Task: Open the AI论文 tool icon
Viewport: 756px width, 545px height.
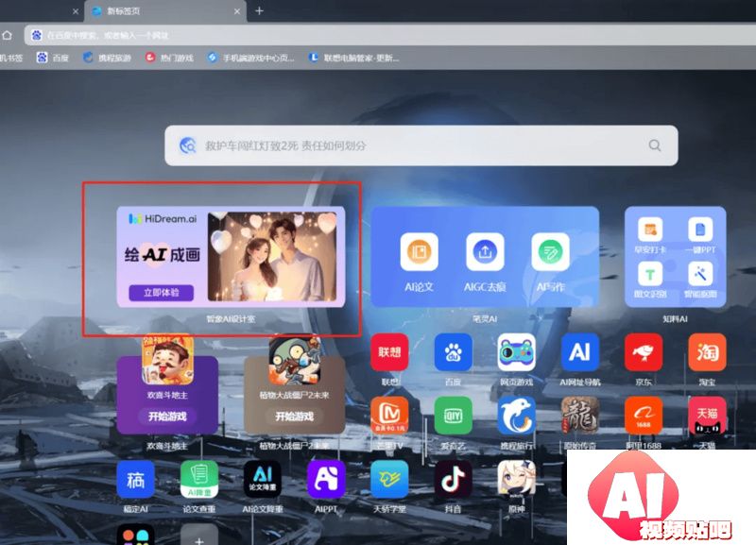Action: (419, 251)
